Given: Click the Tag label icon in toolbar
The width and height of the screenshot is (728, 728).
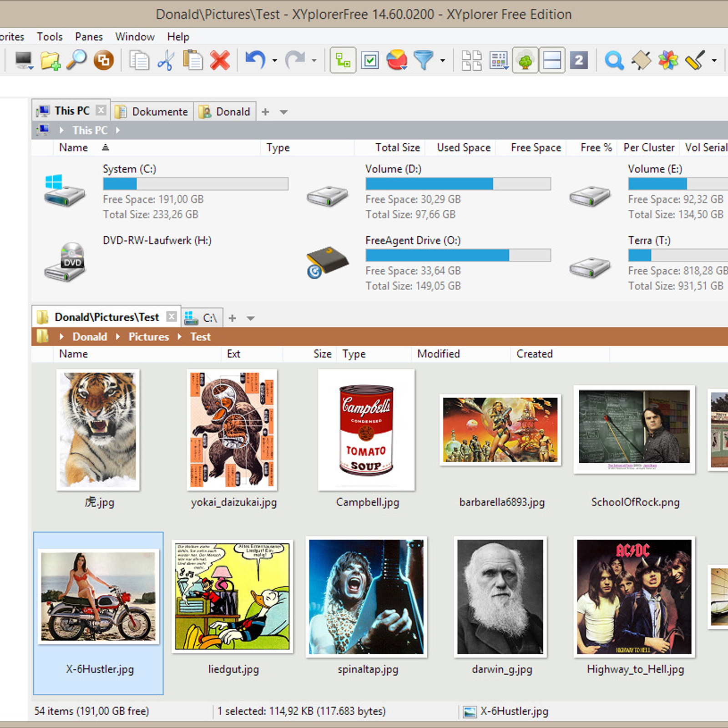Looking at the screenshot, I should point(641,60).
